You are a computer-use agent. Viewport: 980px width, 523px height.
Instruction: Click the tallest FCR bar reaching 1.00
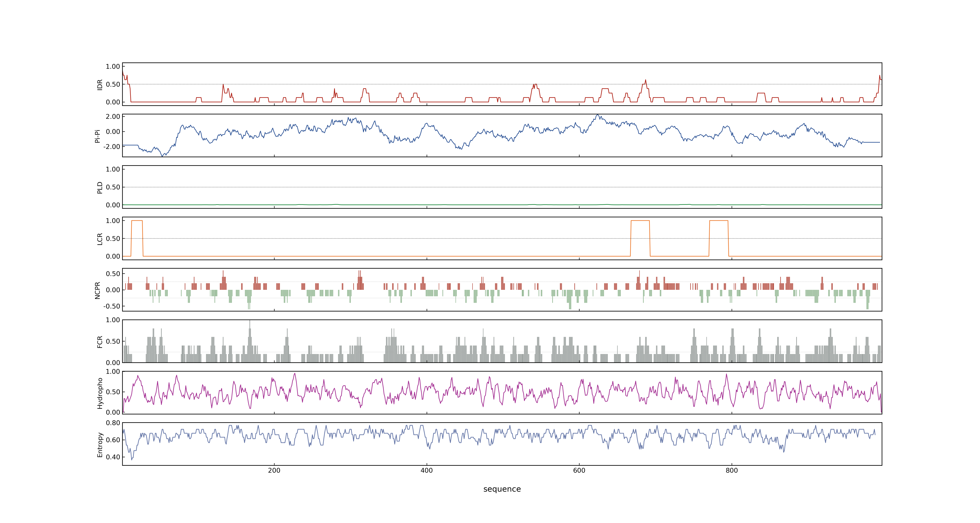point(250,341)
